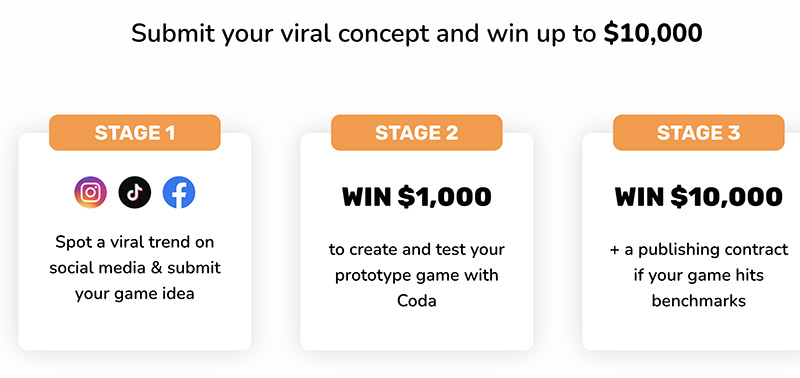Click 'your game idea' text line

135,294
